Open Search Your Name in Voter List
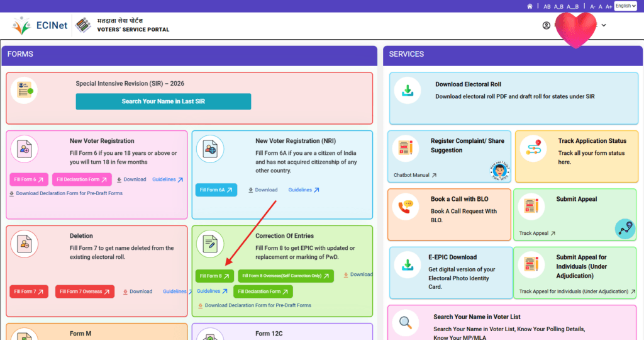The height and width of the screenshot is (340, 644). (477, 317)
